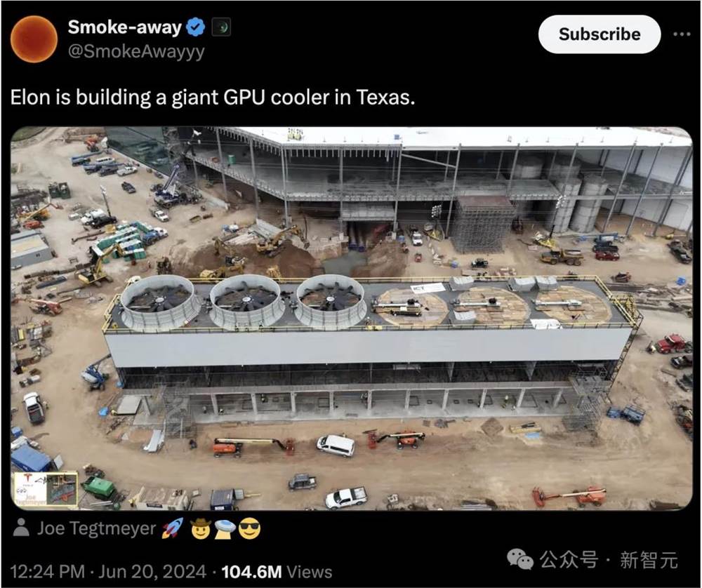This screenshot has height=588, width=702.
Task: Open tagged user Joe Tegtmeyer
Action: click(x=96, y=528)
